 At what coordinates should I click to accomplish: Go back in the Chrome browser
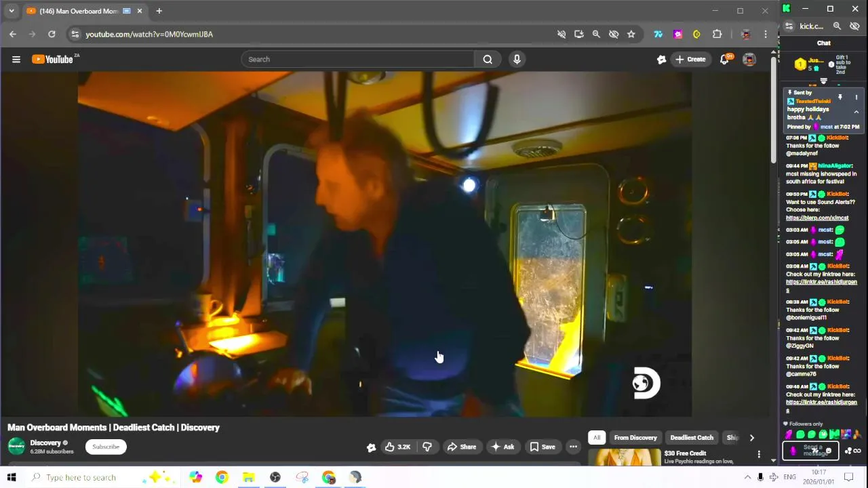coord(13,34)
